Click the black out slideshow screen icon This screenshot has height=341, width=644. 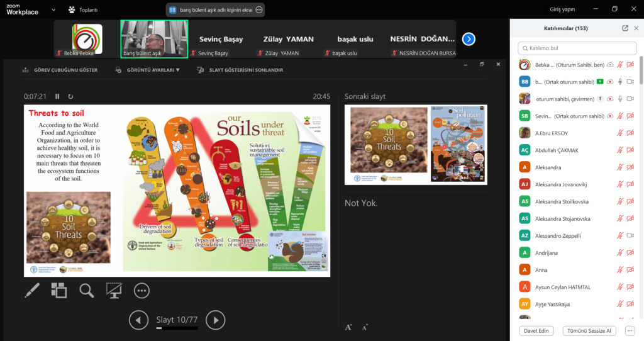click(x=114, y=290)
